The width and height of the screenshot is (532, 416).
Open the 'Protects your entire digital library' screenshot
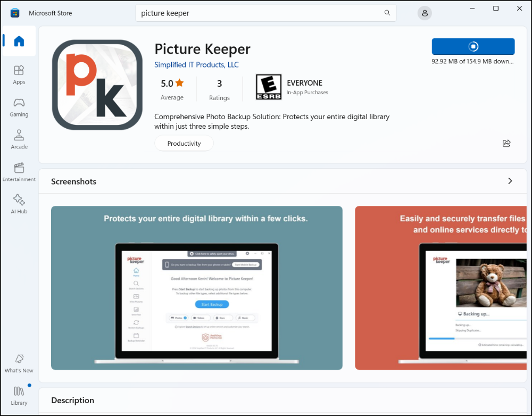tap(197, 288)
